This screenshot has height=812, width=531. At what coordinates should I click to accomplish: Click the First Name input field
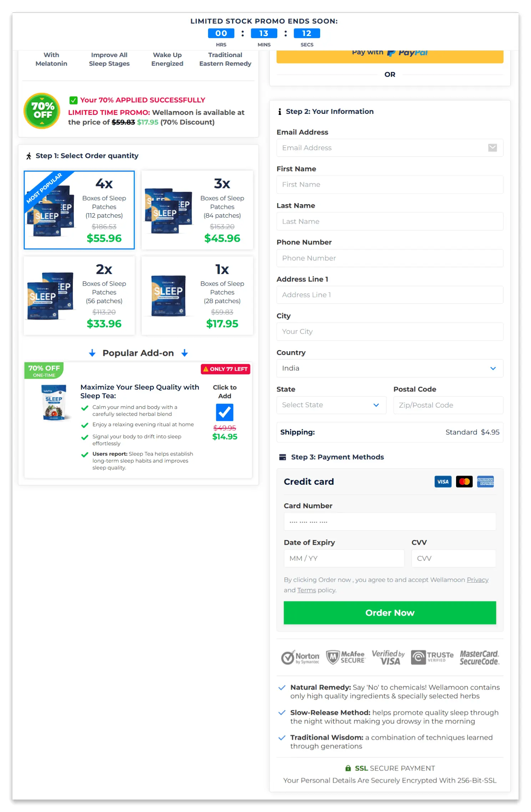coord(390,185)
